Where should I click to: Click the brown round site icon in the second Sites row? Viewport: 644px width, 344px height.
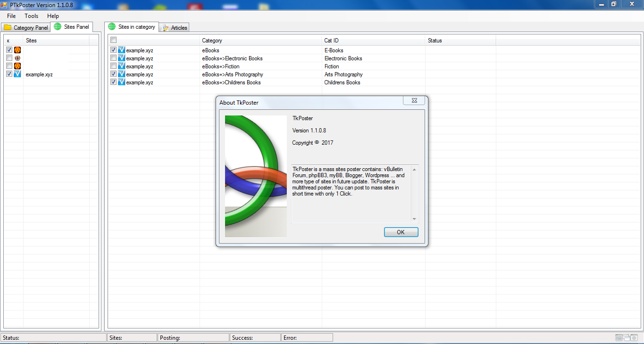[x=17, y=58]
